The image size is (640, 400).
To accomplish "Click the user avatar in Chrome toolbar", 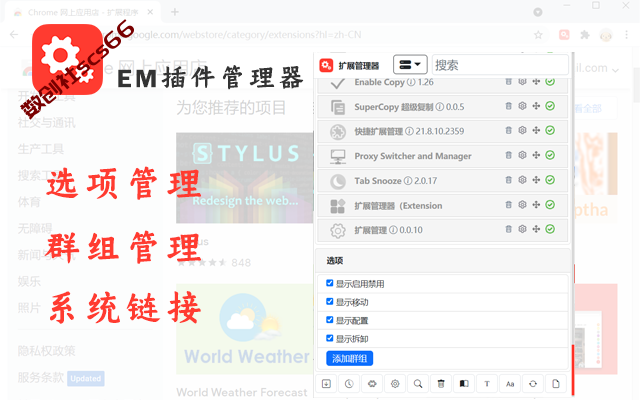I will (x=606, y=35).
